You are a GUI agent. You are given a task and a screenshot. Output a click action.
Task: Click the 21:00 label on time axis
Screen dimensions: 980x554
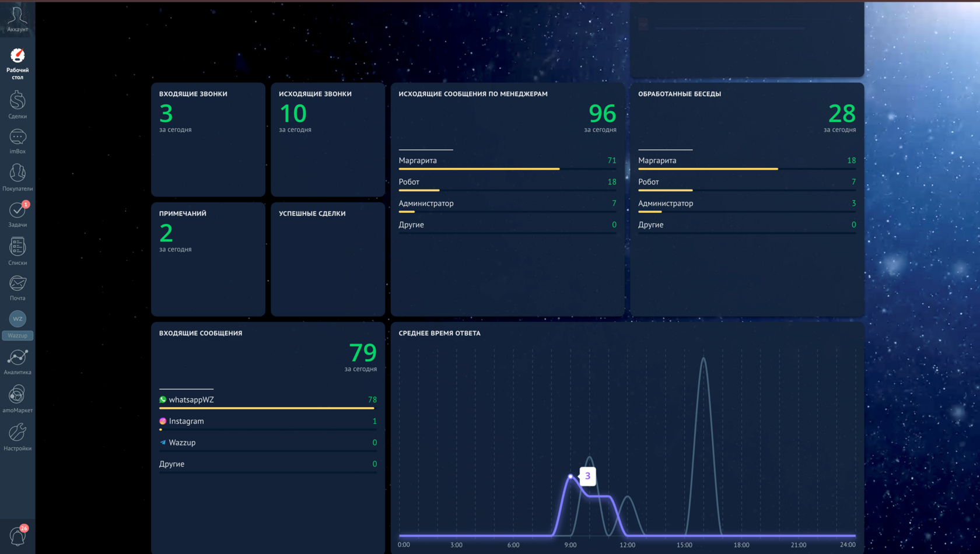[799, 545]
